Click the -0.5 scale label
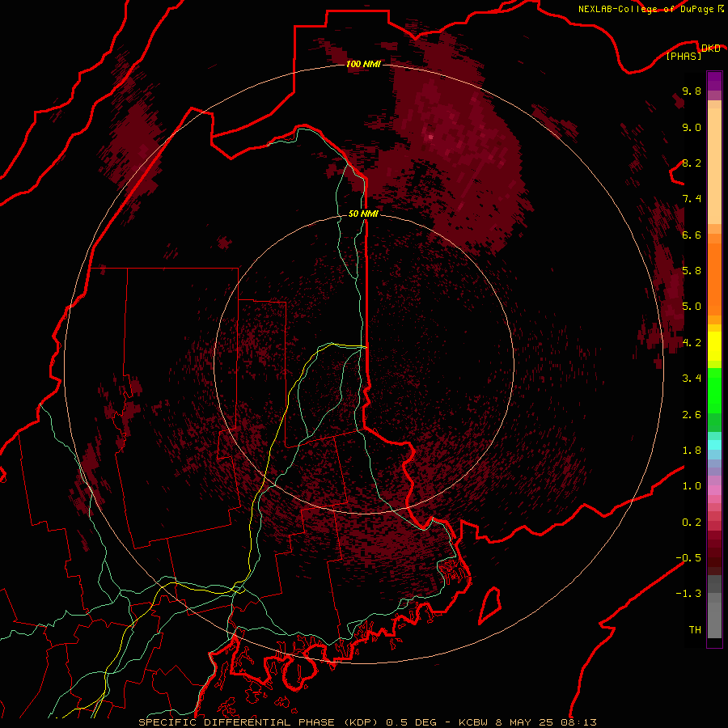This screenshot has height=728, width=728. pos(688,558)
